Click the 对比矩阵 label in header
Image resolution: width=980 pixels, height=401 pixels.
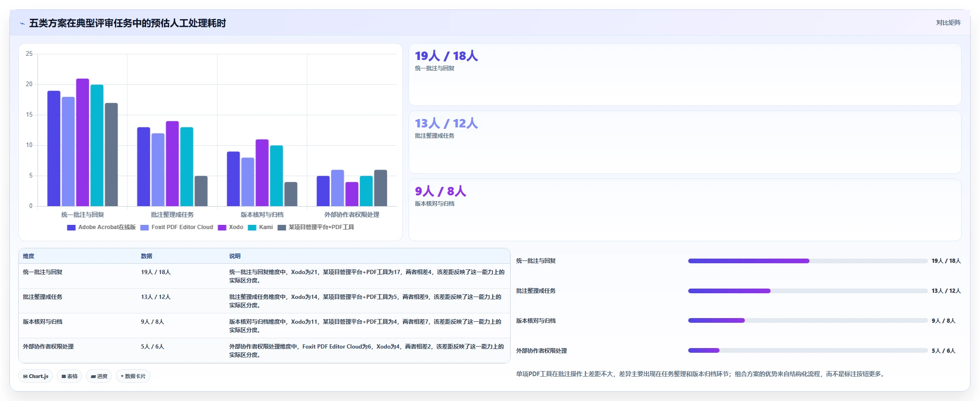point(948,23)
